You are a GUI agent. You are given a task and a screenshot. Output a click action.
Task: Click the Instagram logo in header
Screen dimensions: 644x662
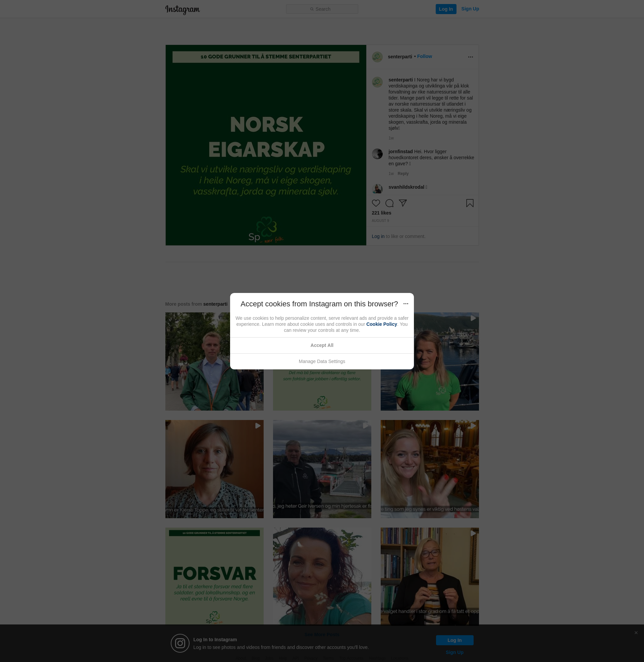click(182, 9)
